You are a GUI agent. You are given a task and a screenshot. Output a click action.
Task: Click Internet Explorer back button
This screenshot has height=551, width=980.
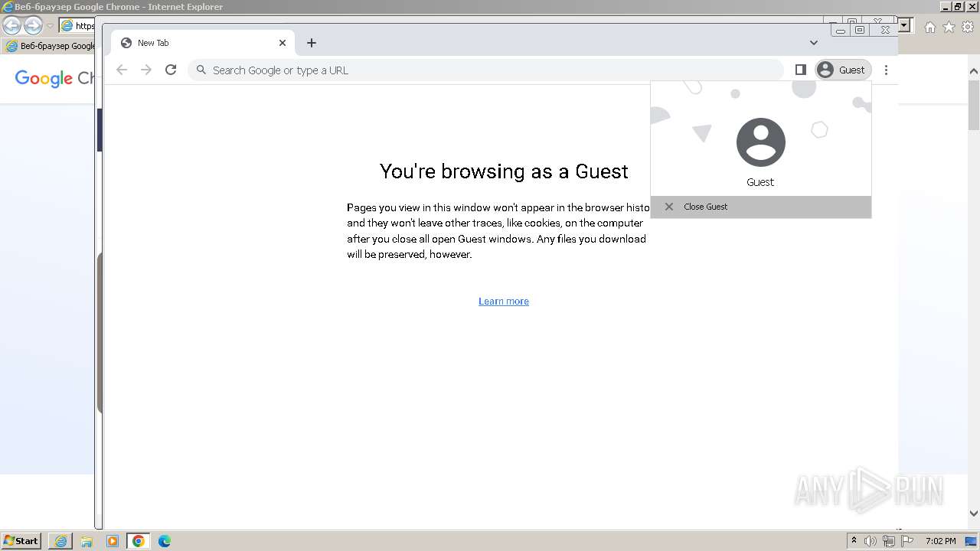tap(11, 25)
